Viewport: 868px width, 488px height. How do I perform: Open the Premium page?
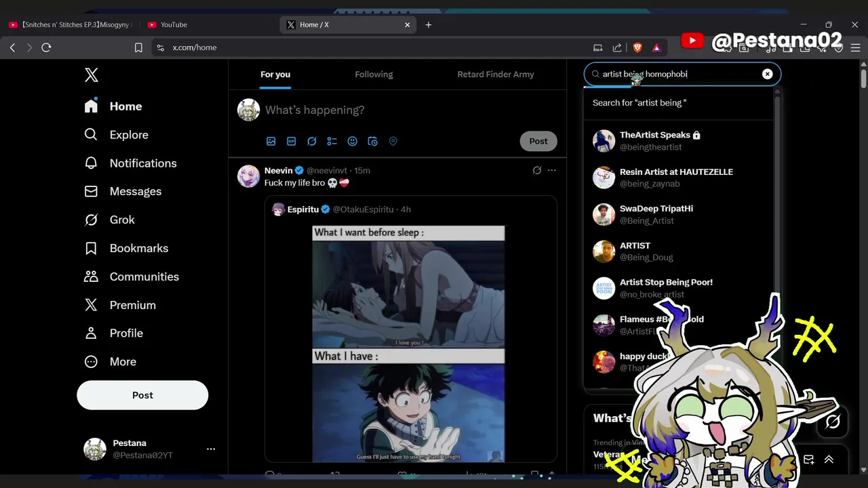[119, 305]
